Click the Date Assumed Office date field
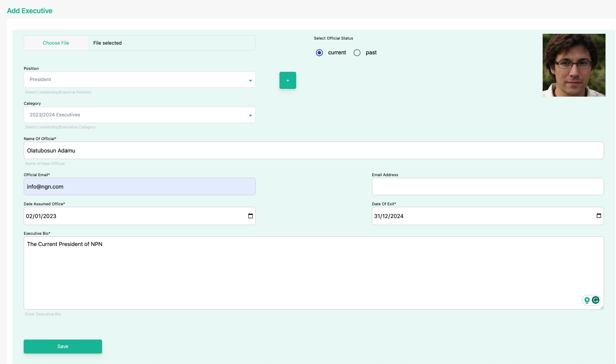This screenshot has width=616, height=364. coord(140,216)
